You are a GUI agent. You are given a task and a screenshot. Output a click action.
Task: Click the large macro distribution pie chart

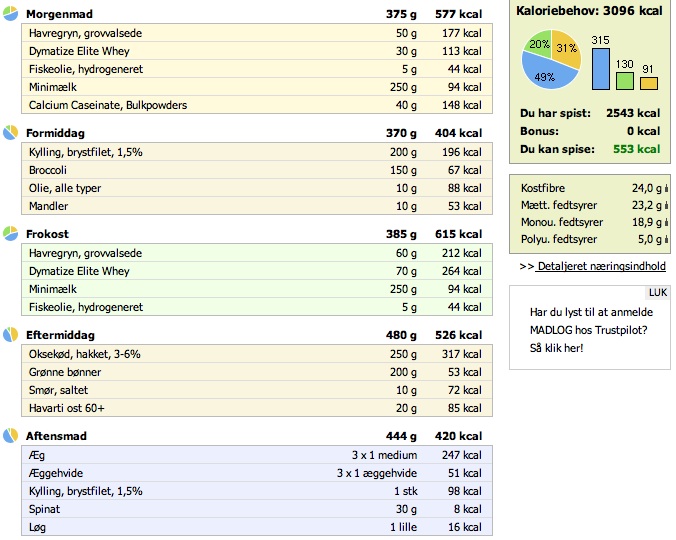coord(551,59)
